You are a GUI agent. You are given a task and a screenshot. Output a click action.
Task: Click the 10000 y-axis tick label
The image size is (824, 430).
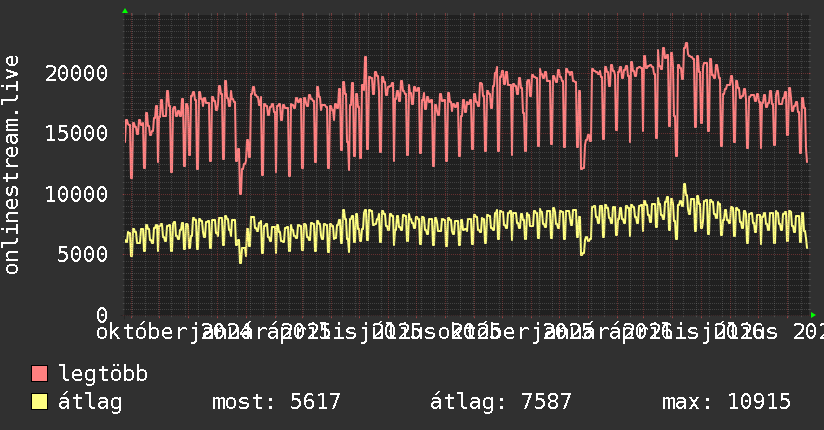[x=76, y=194]
